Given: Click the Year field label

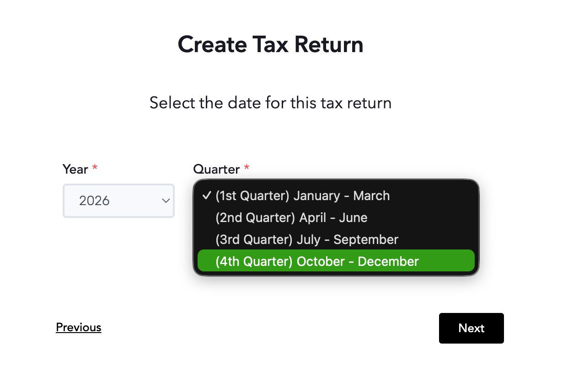Looking at the screenshot, I should pos(75,169).
